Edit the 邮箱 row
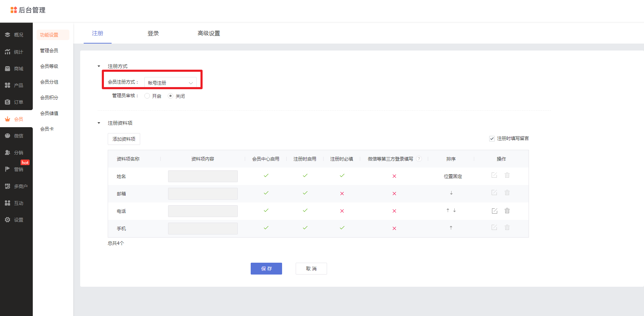The image size is (644, 316). tap(494, 193)
